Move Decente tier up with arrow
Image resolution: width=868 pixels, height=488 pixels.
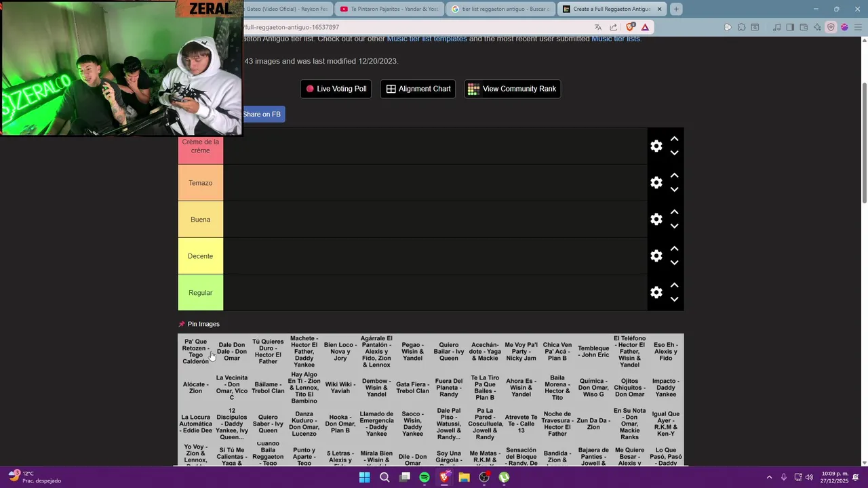coord(674,248)
